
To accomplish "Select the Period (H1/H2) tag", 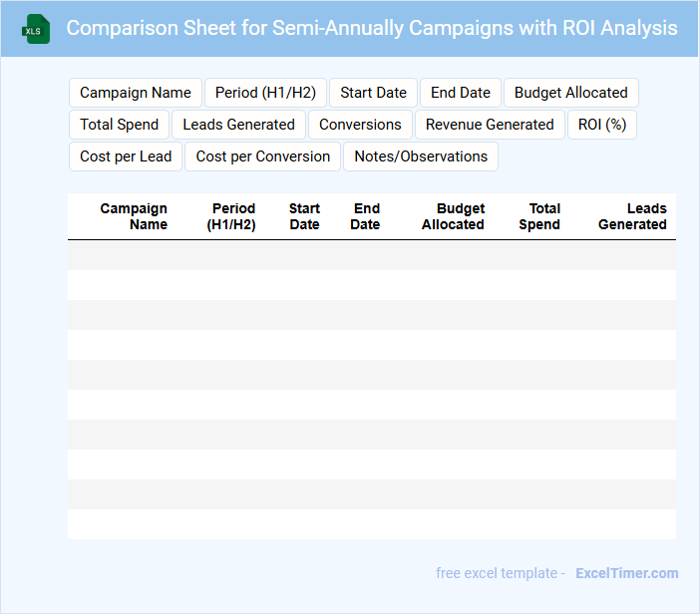I will (x=265, y=93).
